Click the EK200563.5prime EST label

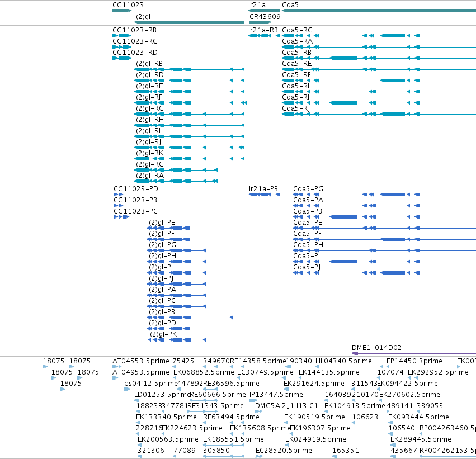point(168,439)
